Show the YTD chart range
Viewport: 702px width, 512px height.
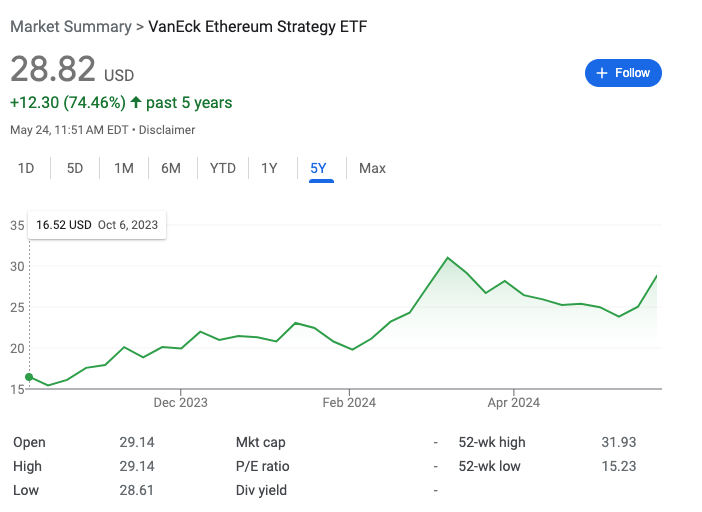tap(222, 168)
